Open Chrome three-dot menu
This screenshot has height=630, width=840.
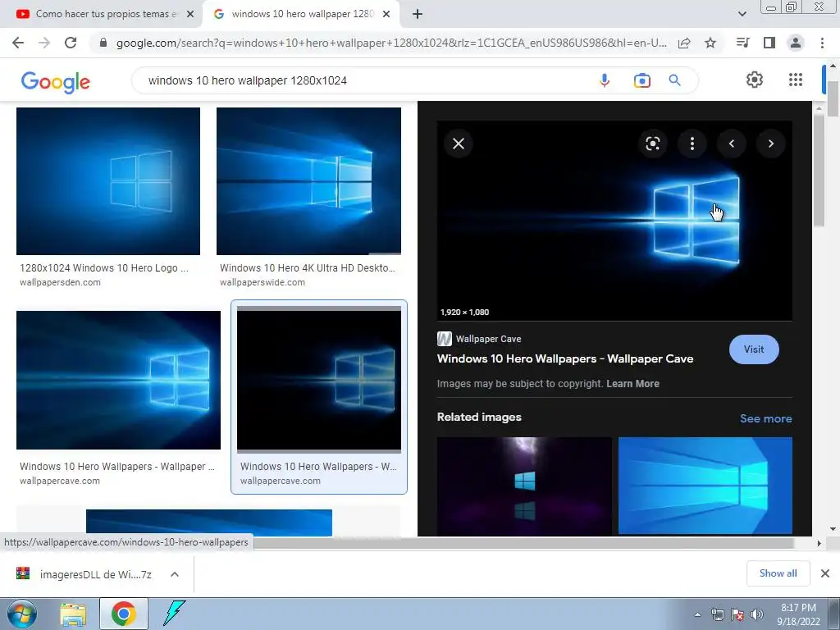pyautogui.click(x=822, y=43)
